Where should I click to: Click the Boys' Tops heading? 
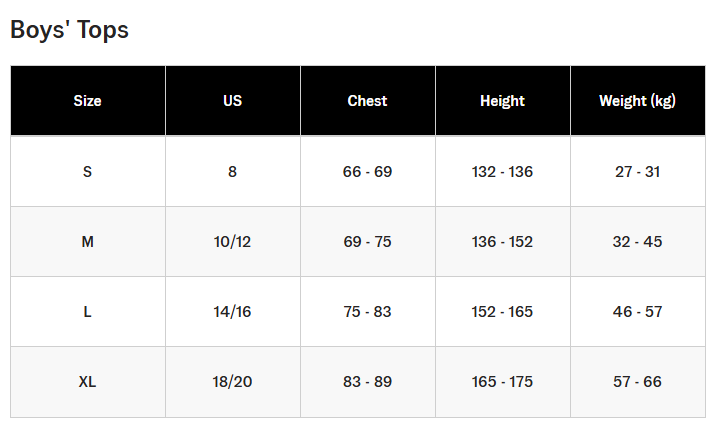69,30
